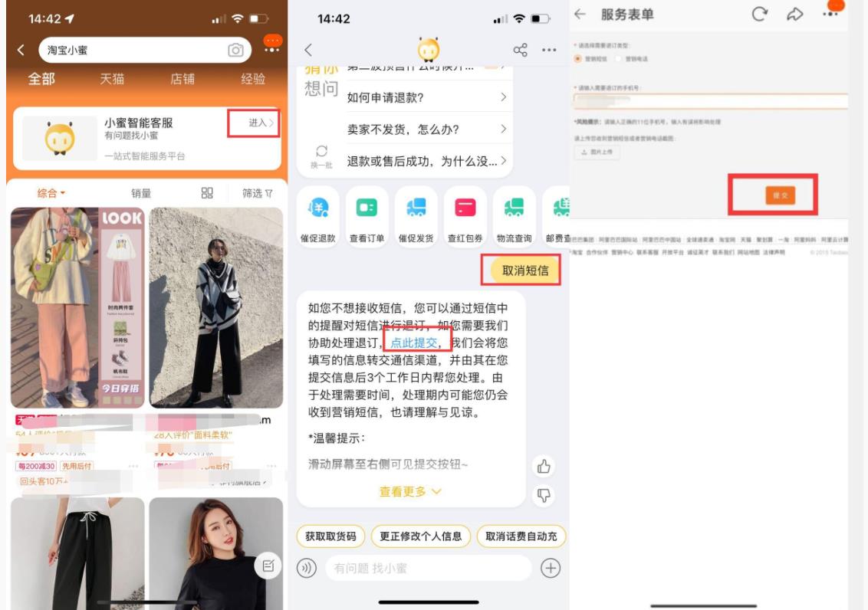Open the 如何申请退款 question
868x610 pixels.
coord(426,97)
